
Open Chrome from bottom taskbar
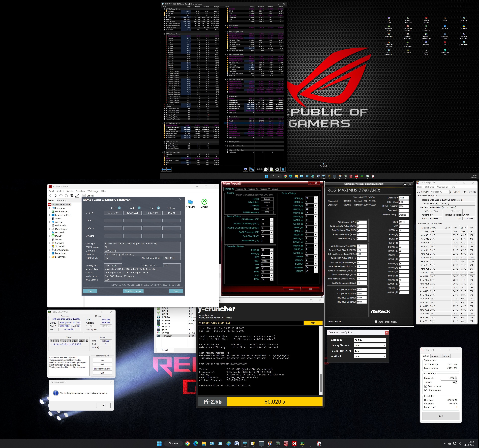[187, 443]
